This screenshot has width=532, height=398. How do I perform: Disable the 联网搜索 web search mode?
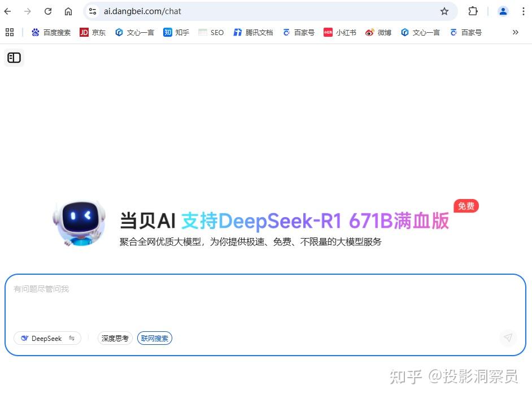coord(154,338)
